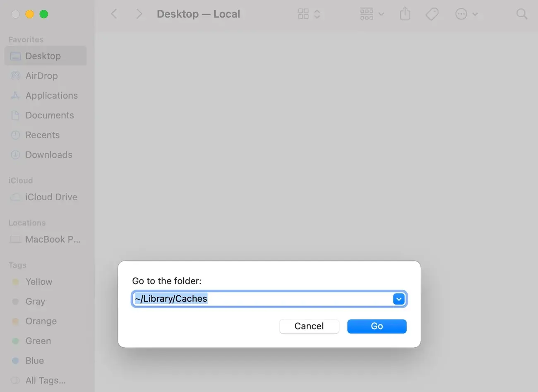Expand the More actions ellipsis menu
Viewport: 538px width, 392px height.
(466, 14)
